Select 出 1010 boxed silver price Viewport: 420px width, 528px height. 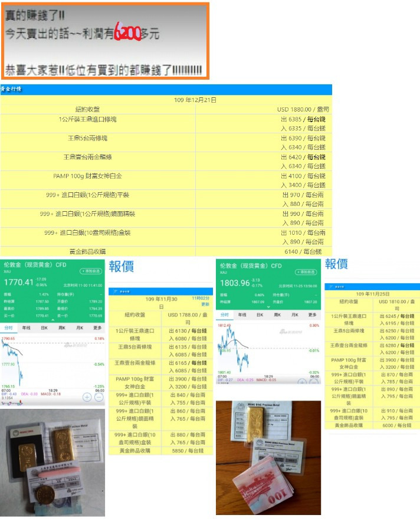click(303, 232)
